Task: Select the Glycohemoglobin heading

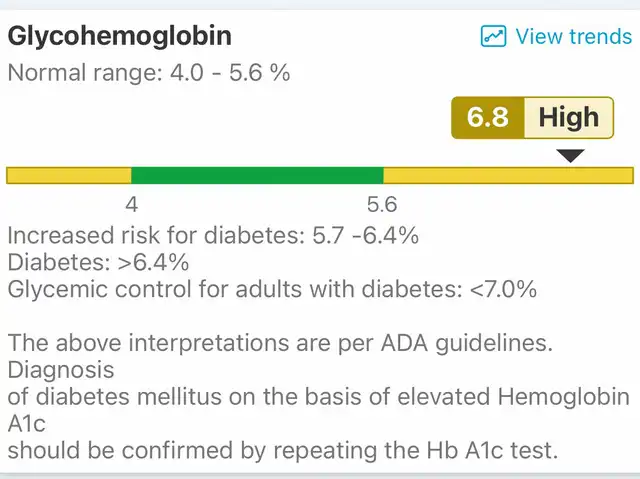Action: 120,36
